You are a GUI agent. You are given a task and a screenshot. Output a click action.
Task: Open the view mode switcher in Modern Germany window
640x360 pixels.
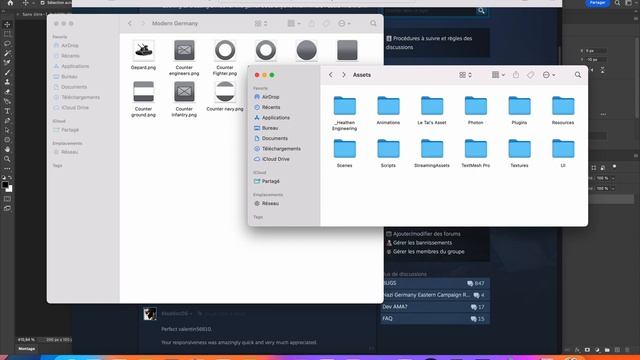(x=261, y=24)
